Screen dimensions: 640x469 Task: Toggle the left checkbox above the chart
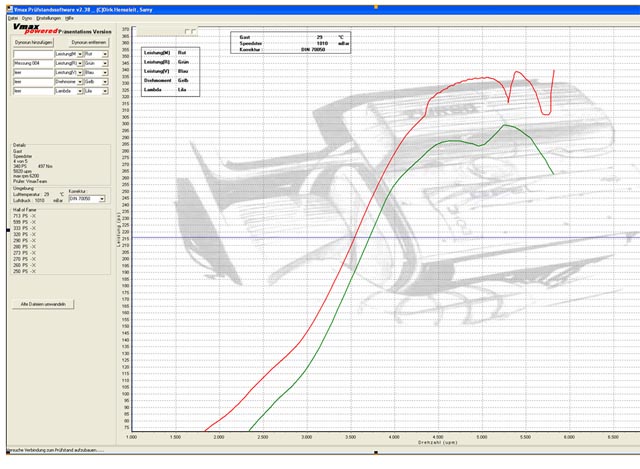pyautogui.click(x=187, y=31)
